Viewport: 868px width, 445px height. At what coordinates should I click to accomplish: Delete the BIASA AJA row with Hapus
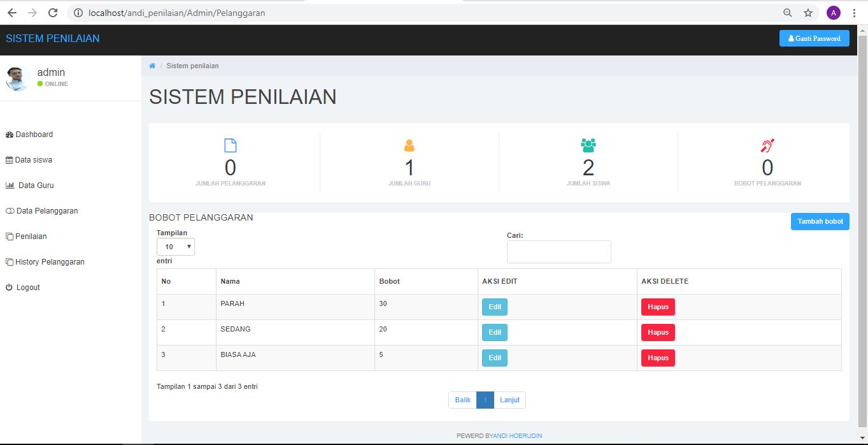(658, 358)
